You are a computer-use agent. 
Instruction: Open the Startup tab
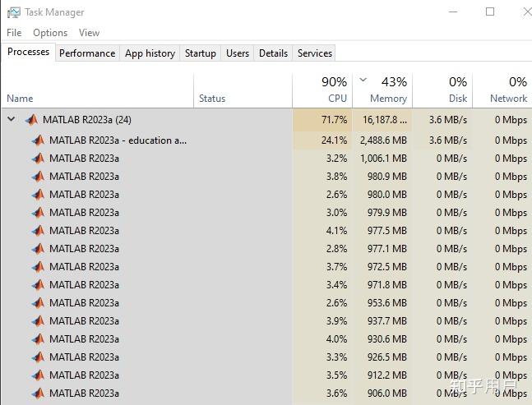click(201, 53)
